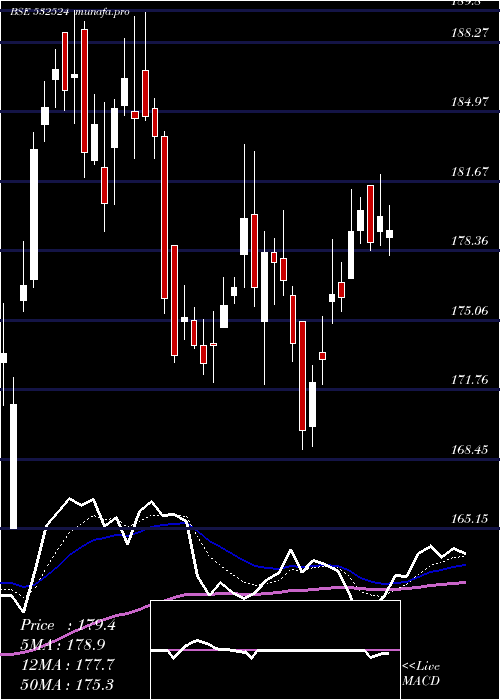Image resolution: width=500 pixels, height=700 pixels.
Task: Click the price label 184.97
Action: [x=470, y=102]
